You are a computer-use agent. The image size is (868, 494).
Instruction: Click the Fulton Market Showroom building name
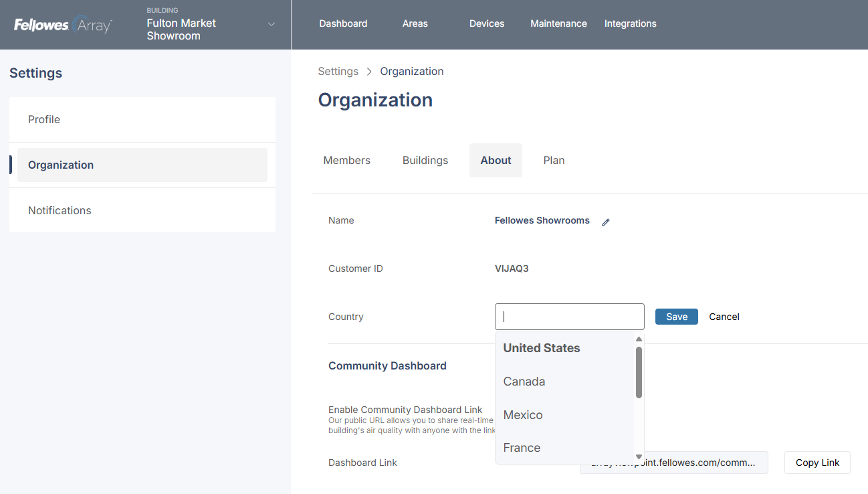tap(181, 29)
